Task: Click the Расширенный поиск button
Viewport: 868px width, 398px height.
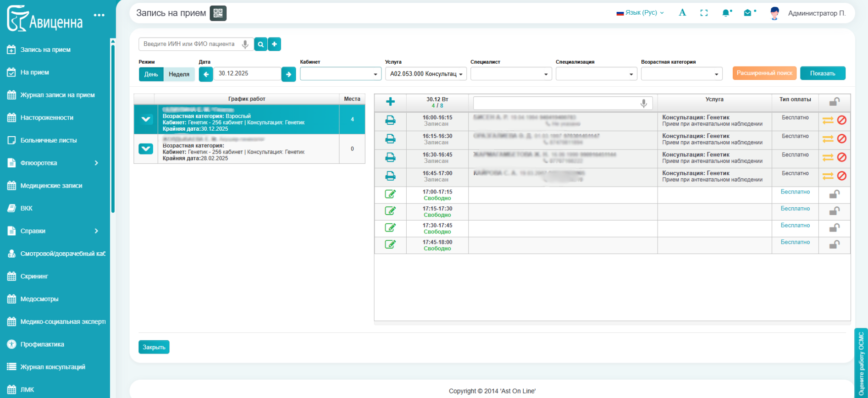Action: click(x=764, y=73)
